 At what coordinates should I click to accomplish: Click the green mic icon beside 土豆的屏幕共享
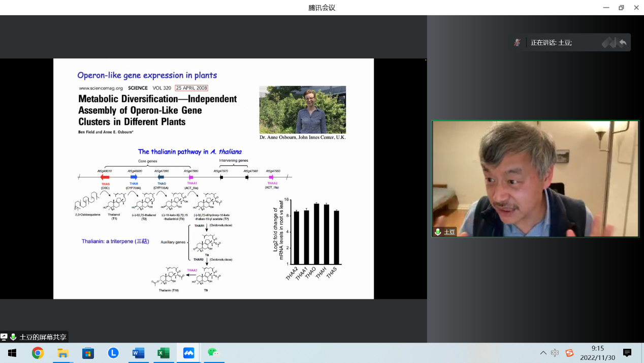pyautogui.click(x=13, y=337)
